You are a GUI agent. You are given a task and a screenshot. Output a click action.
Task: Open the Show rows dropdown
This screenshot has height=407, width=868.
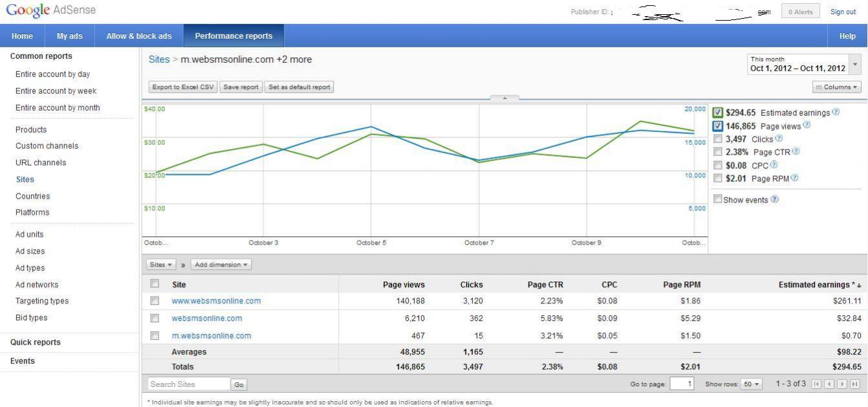pos(752,384)
